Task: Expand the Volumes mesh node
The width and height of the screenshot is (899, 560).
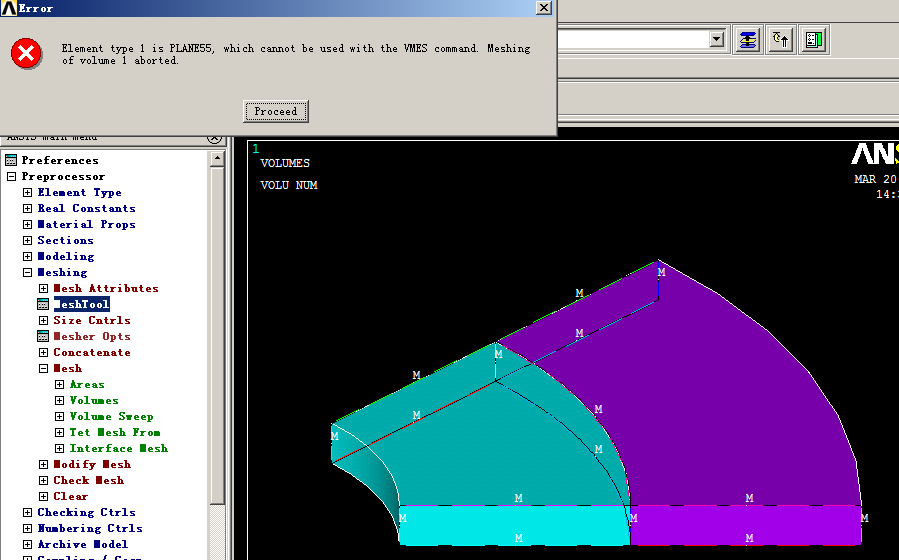Action: pyautogui.click(x=59, y=401)
